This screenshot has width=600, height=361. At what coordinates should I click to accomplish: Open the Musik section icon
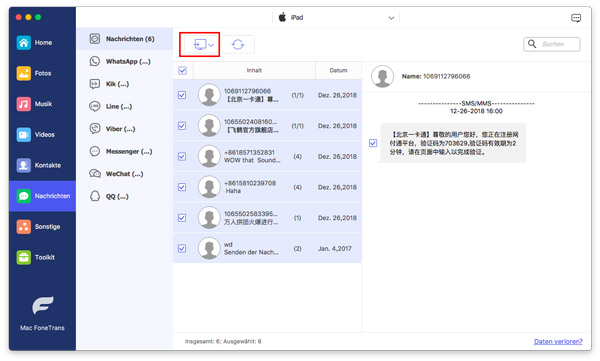pyautogui.click(x=24, y=104)
